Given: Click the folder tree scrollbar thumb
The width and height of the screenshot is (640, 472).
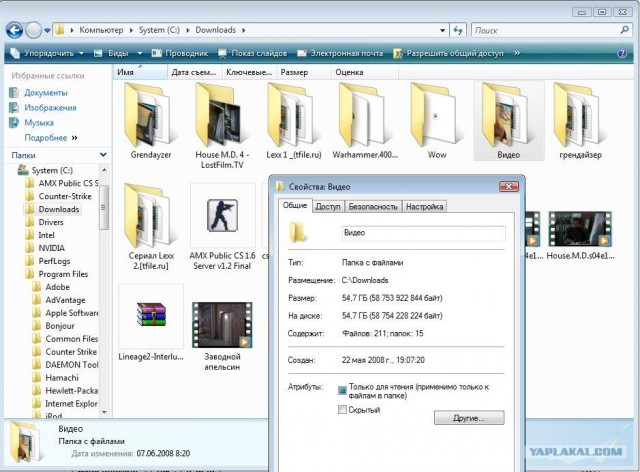Looking at the screenshot, I should point(104,207).
